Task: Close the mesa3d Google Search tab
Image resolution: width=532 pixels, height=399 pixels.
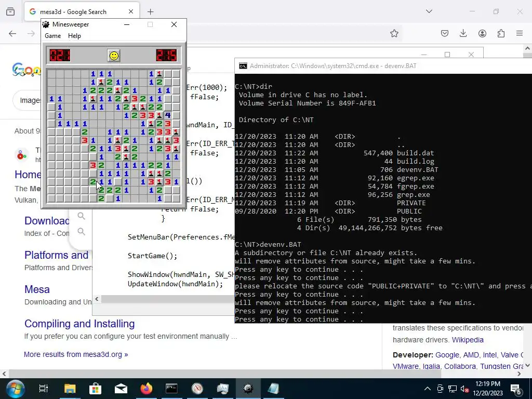Action: (x=130, y=12)
